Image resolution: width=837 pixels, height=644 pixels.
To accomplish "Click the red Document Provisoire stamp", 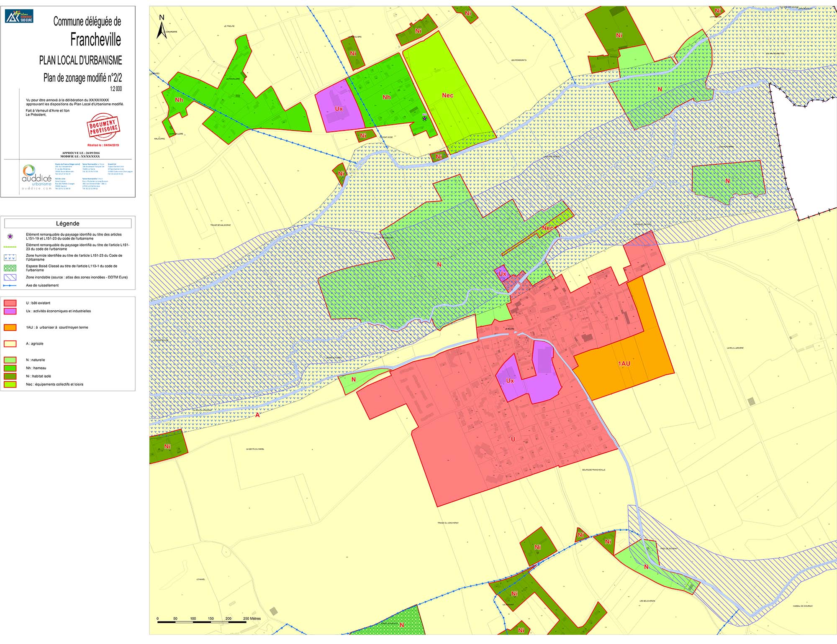I will click(x=103, y=126).
